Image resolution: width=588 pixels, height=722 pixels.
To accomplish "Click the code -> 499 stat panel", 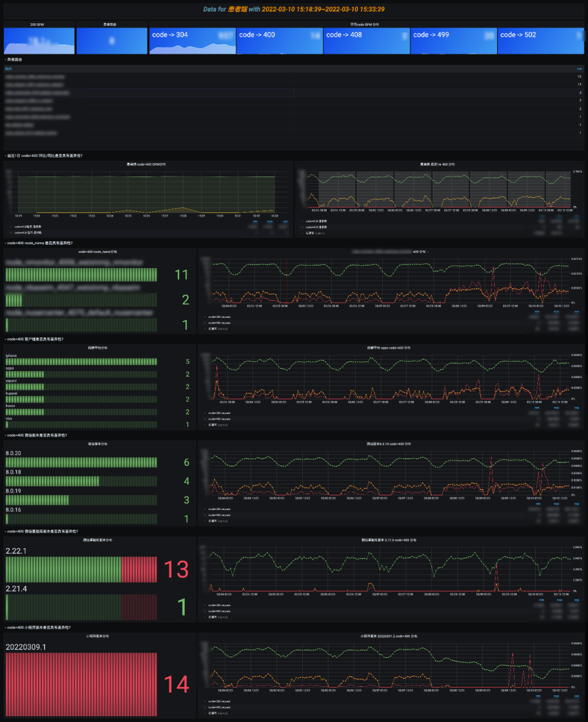I will (454, 41).
